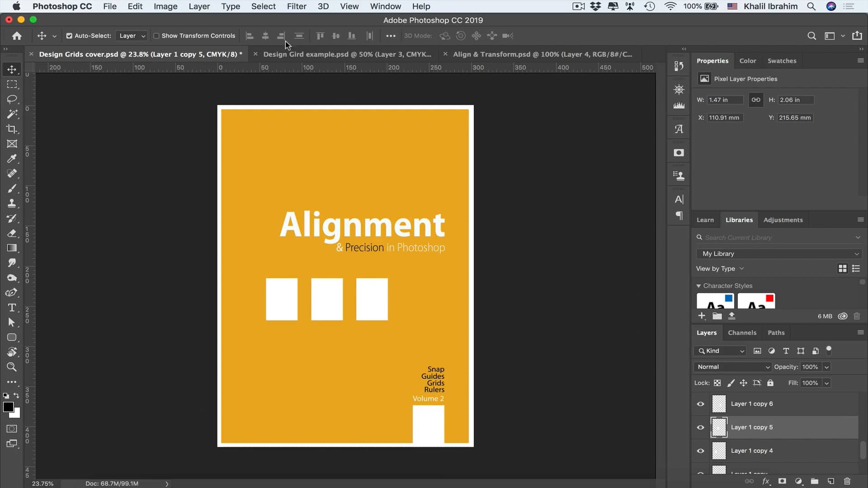Click the delete layer trash icon
868x488 pixels.
[846, 482]
